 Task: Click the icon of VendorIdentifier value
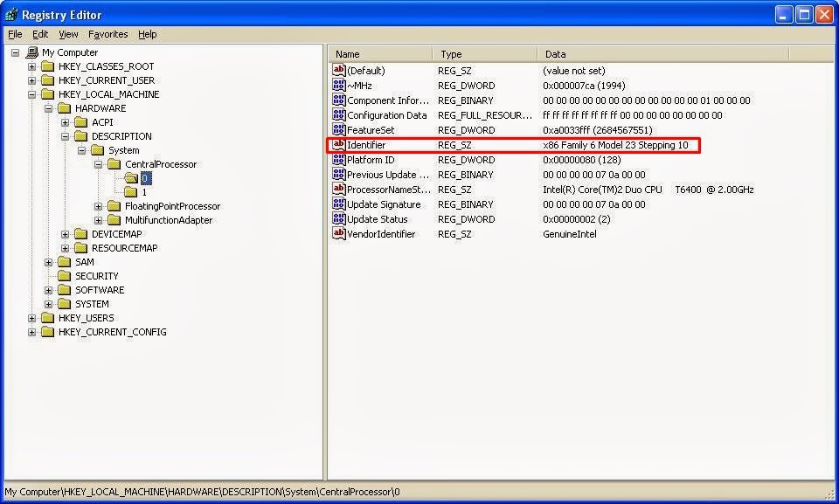click(x=339, y=234)
